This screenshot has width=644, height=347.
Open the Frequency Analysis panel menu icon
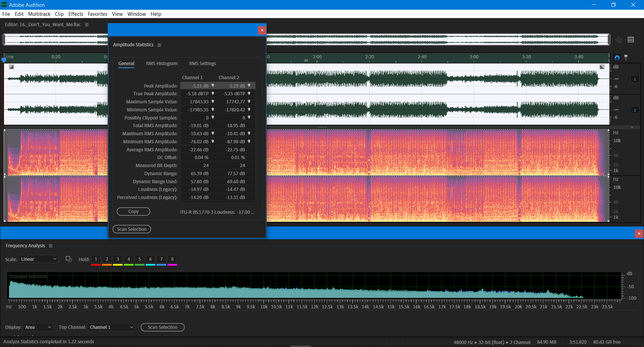(51, 246)
